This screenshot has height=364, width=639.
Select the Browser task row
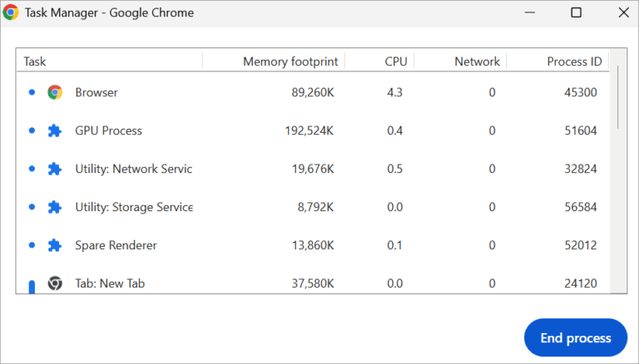coord(313,92)
